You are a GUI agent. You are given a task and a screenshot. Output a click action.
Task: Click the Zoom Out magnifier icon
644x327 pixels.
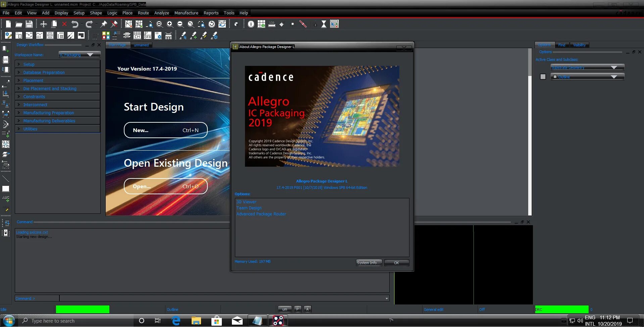(180, 24)
